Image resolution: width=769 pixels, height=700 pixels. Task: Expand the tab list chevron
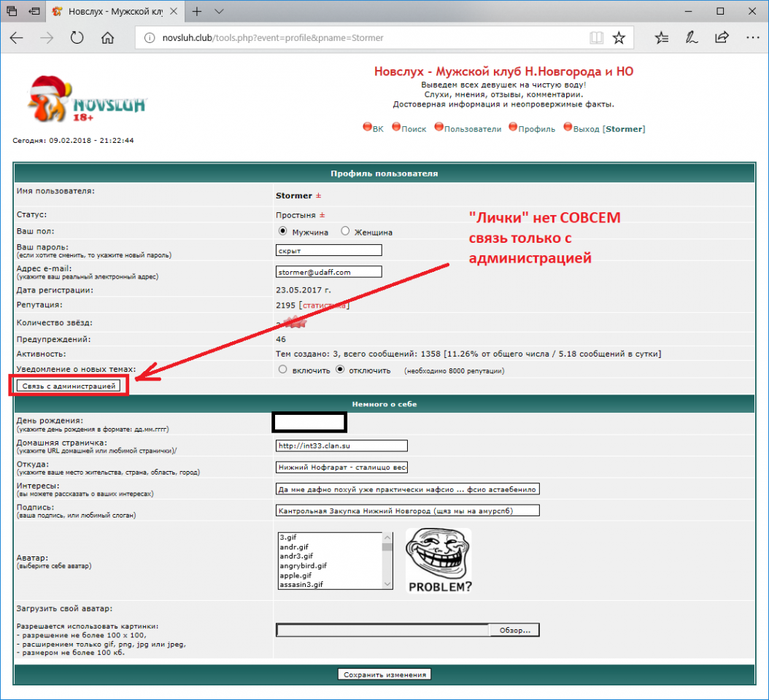click(219, 12)
